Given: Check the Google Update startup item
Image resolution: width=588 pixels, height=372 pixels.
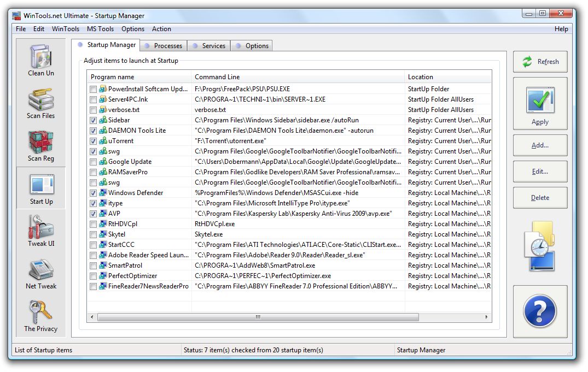Looking at the screenshot, I should (94, 162).
